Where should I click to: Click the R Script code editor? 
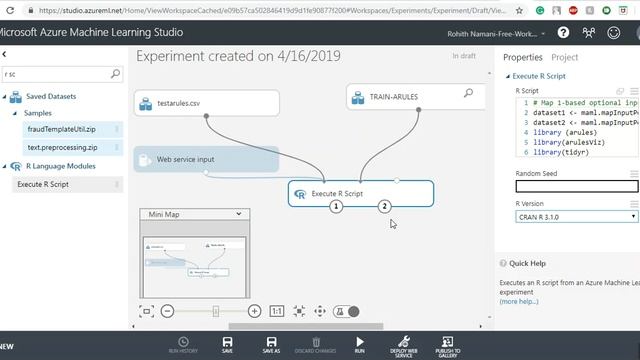coord(577,127)
